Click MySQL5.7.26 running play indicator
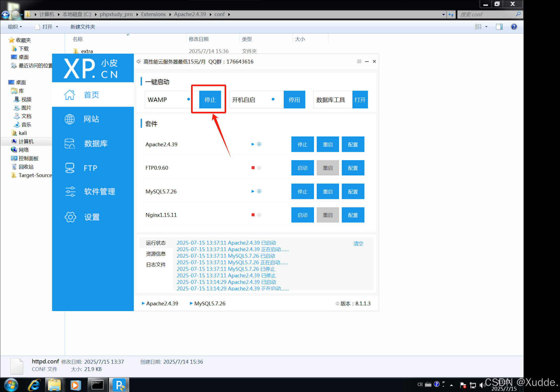 coord(253,191)
